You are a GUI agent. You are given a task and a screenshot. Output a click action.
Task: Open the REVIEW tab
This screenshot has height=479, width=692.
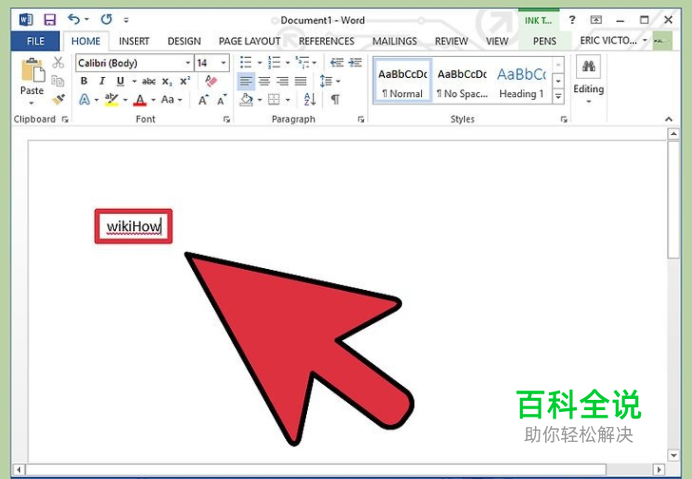tap(451, 41)
